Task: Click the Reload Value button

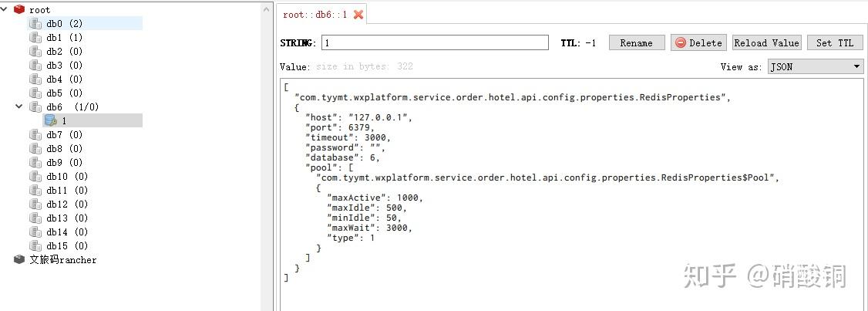Action: tap(766, 43)
